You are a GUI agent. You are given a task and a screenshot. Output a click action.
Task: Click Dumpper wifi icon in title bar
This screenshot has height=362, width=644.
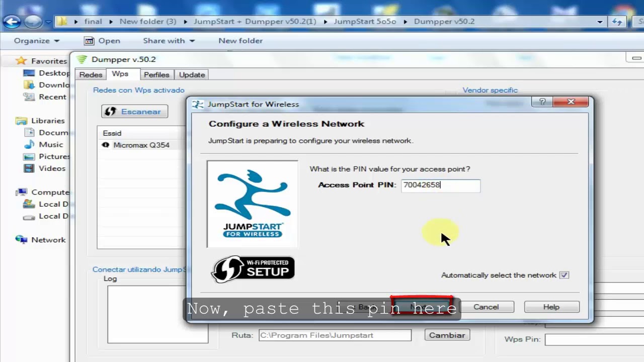82,59
